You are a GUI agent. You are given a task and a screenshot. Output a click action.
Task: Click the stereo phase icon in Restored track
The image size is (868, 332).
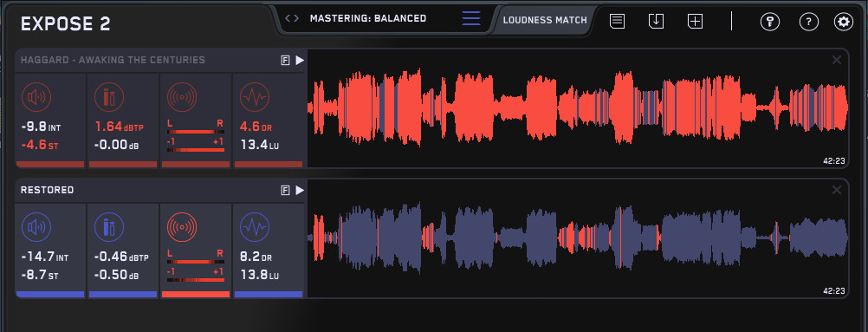[182, 228]
